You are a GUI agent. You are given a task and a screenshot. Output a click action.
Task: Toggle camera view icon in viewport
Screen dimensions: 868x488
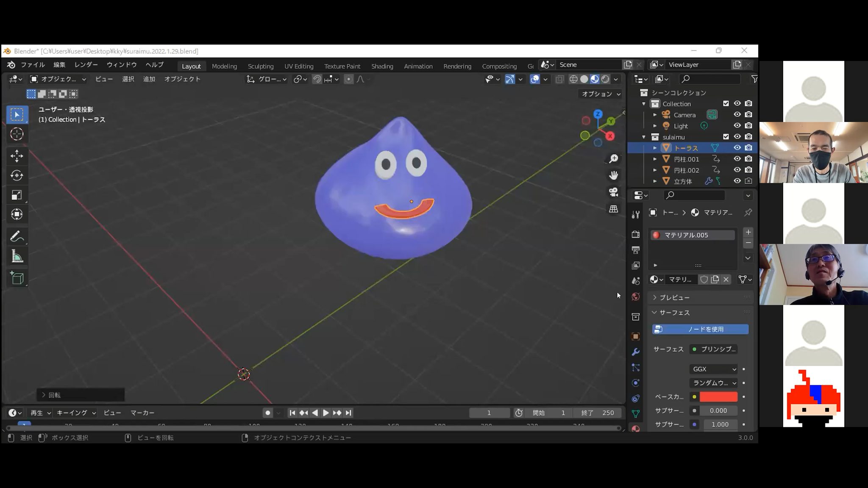pyautogui.click(x=613, y=192)
